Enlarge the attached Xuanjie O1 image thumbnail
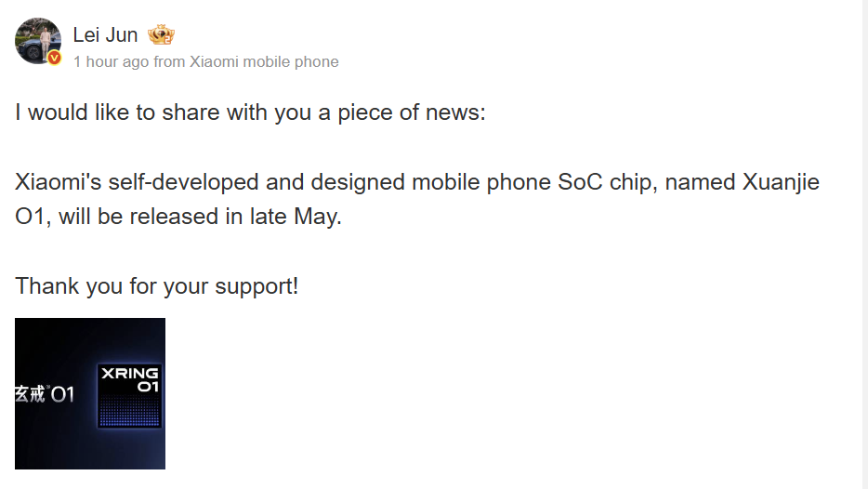Viewport: 868px width, 489px height. 90,393
